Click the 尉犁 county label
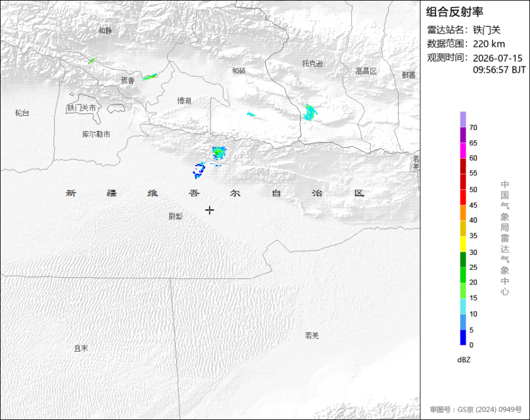The height and width of the screenshot is (420, 530). click(x=175, y=216)
